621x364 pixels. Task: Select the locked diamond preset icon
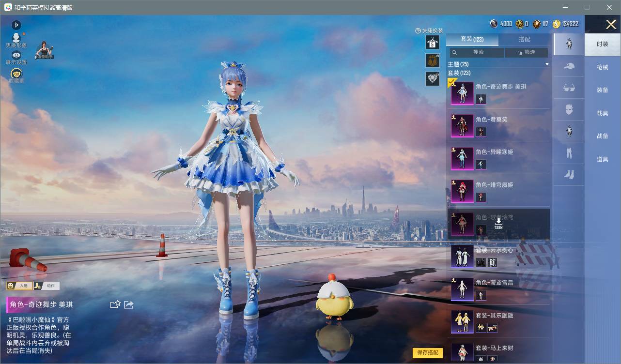point(433,78)
